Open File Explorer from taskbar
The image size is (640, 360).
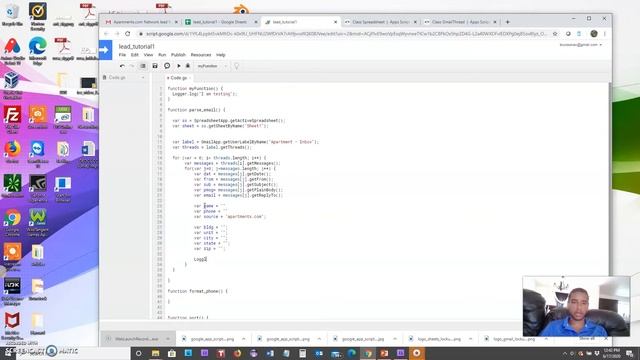click(x=155, y=353)
